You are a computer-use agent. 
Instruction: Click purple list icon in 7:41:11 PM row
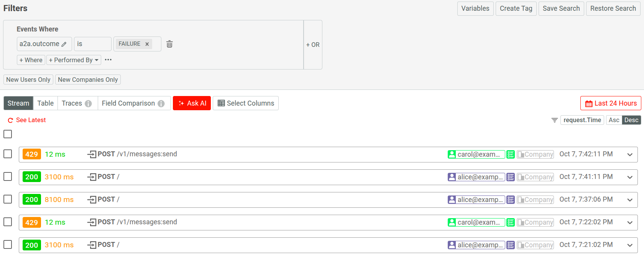click(x=510, y=177)
